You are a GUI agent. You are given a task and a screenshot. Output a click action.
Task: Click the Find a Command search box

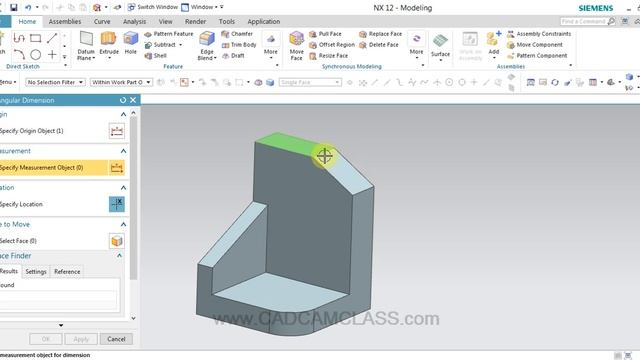(587, 21)
